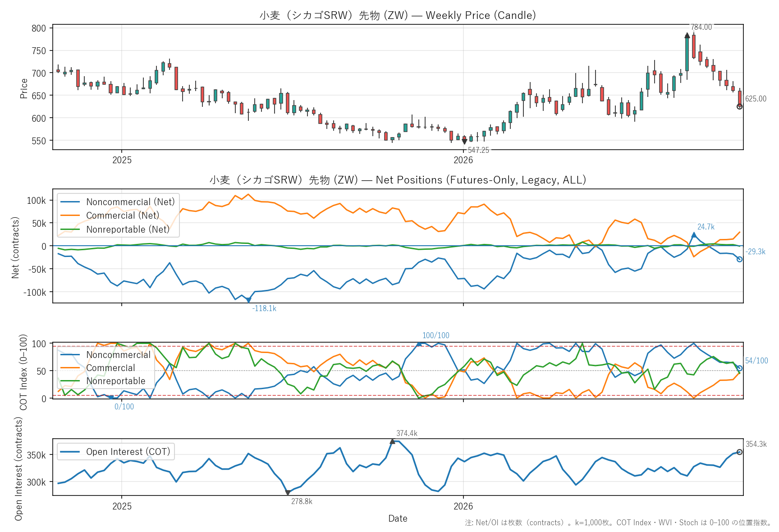Click the Net (contracts) y-axis label
The width and height of the screenshot is (779, 532).
(15, 248)
